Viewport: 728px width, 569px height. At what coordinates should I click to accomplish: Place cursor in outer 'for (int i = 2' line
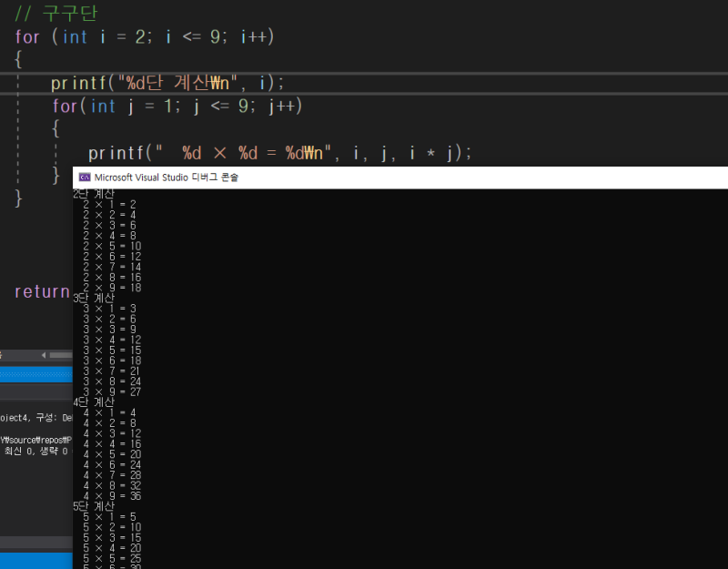tap(145, 36)
